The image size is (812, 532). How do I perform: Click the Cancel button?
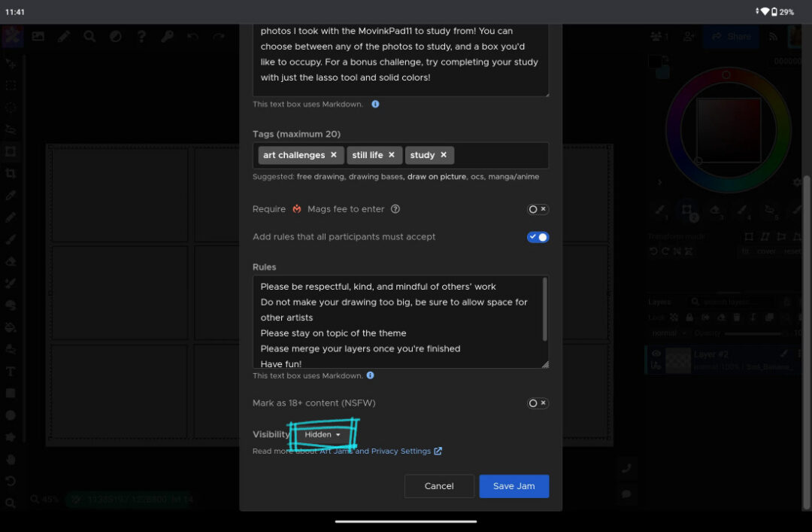point(439,486)
